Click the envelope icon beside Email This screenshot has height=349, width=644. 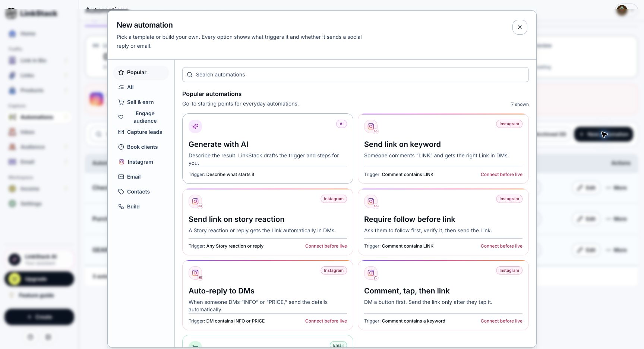(121, 177)
